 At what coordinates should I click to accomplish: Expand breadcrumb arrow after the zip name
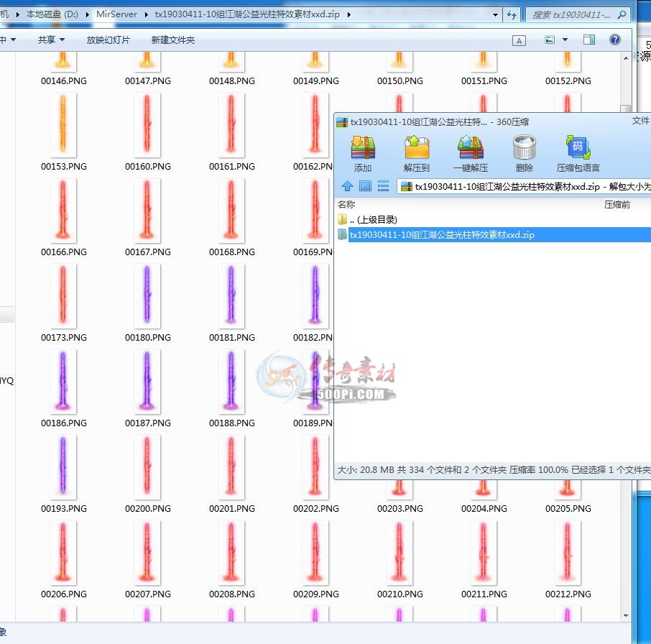348,14
